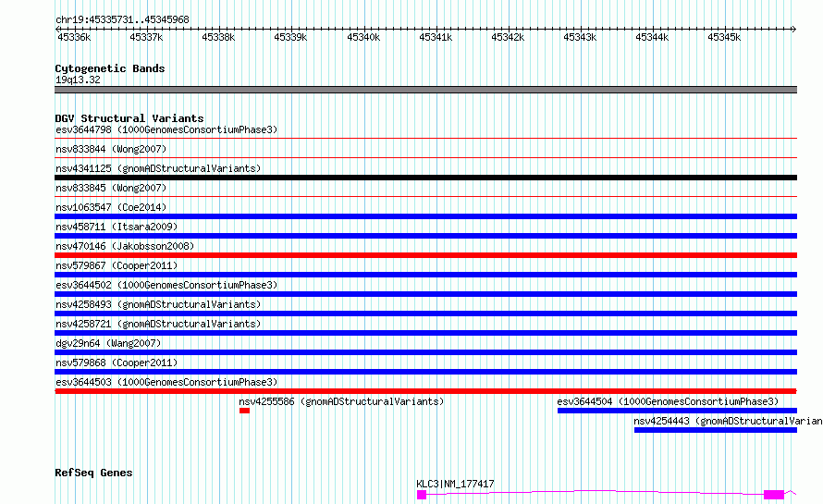The width and height of the screenshot is (823, 504).
Task: Open variant esv3644502 (1000GenomesConsortiumPhase3) label
Action: coord(166,285)
